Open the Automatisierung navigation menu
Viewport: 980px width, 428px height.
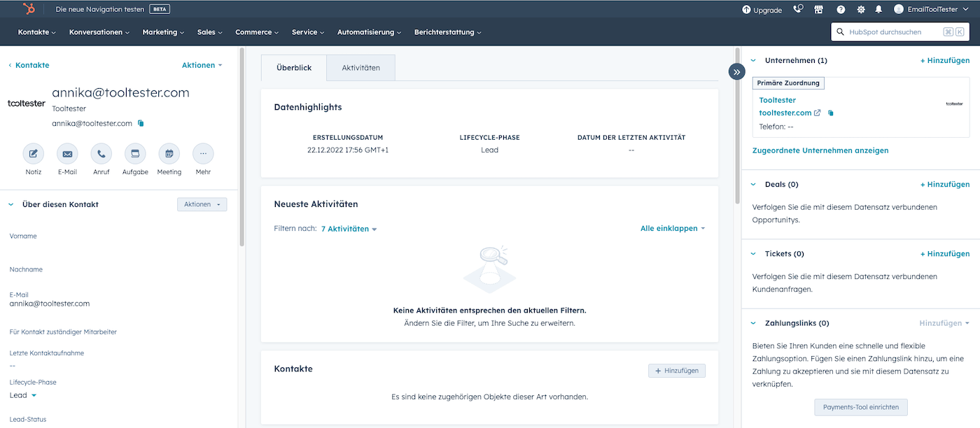tap(370, 32)
